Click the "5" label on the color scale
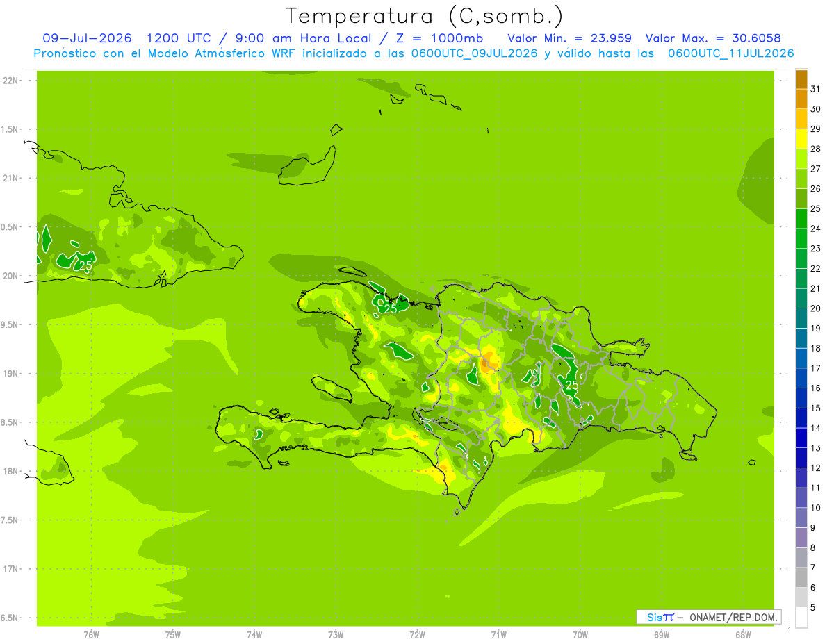 (x=813, y=608)
